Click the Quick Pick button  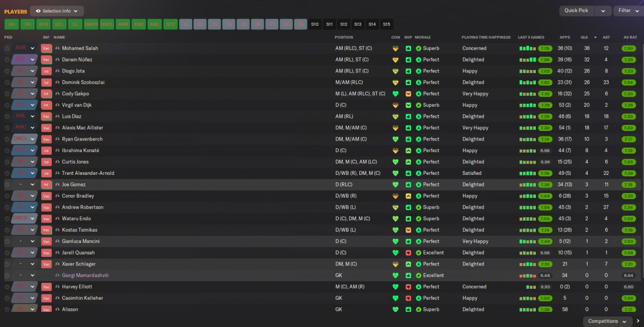click(576, 11)
